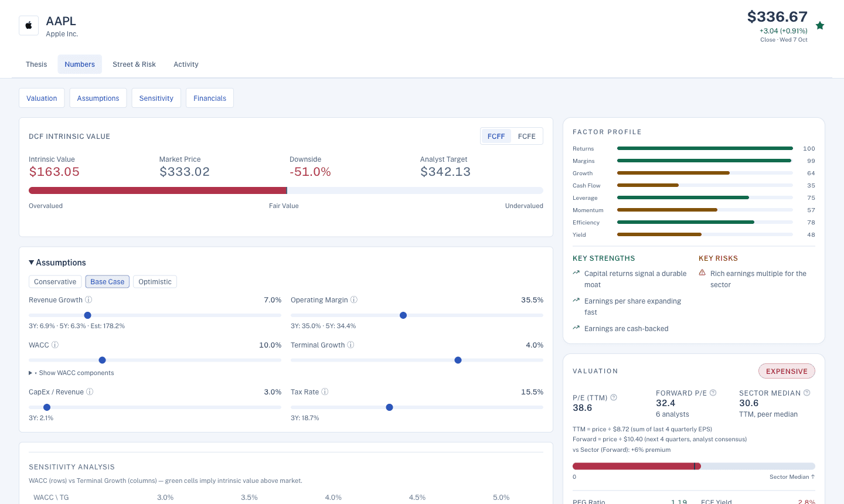Viewport: 844px width, 504px height.
Task: Click the sector median valuation bar
Action: 694,466
